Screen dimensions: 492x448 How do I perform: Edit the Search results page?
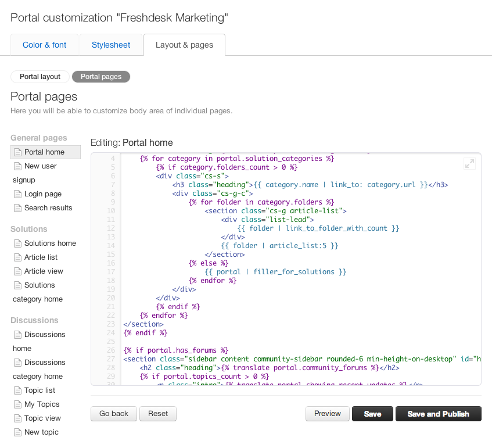(48, 208)
